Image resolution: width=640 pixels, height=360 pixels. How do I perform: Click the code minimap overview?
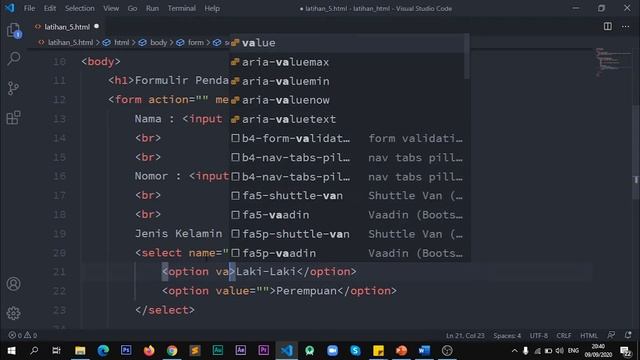(612, 62)
